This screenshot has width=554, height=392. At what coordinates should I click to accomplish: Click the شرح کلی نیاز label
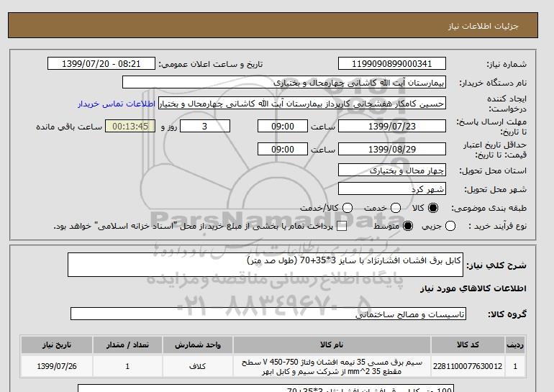tap(496, 265)
